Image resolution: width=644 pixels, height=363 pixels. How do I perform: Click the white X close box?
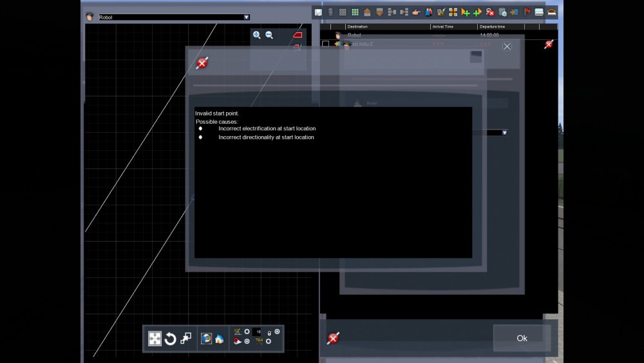507,46
